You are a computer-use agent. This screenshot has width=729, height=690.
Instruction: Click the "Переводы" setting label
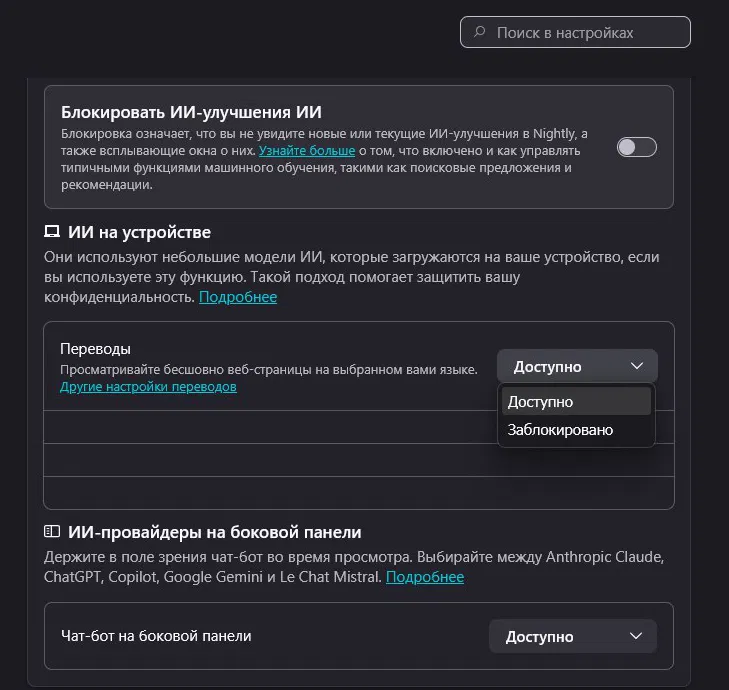[95, 349]
